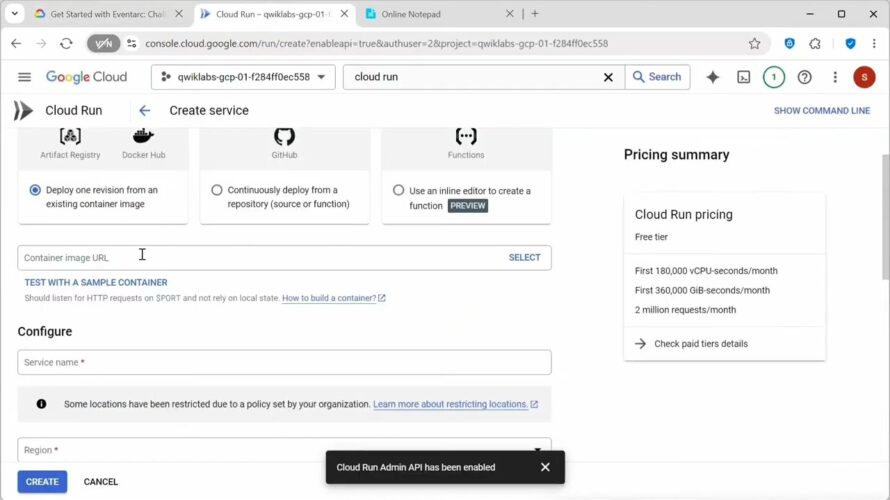Open the project selector dropdown
890x500 pixels.
tap(243, 77)
